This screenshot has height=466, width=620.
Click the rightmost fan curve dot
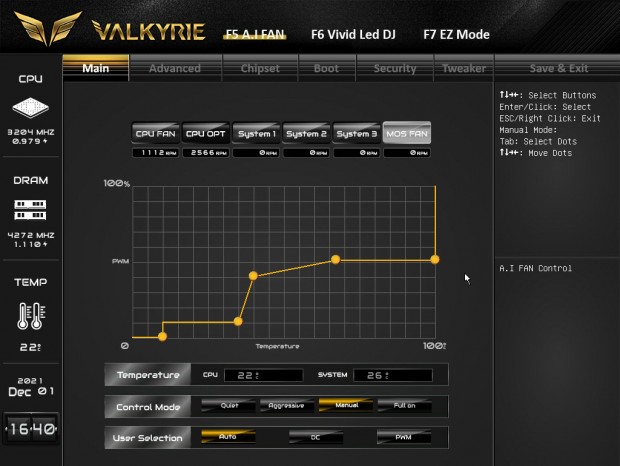coord(435,260)
